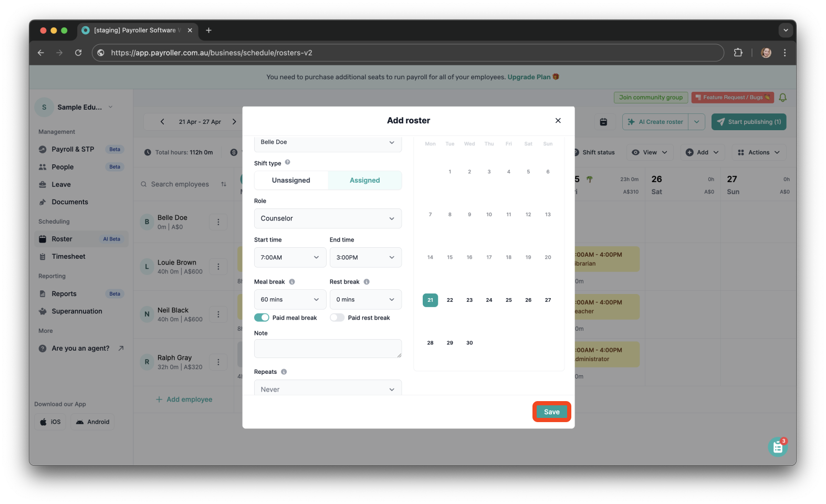The height and width of the screenshot is (504, 826).
Task: Open a new browser tab
Action: [208, 30]
